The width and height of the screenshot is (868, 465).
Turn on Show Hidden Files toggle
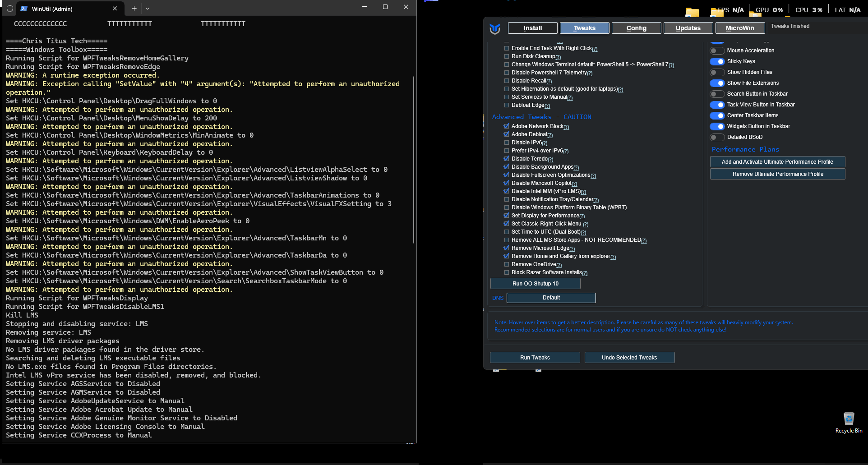point(717,72)
